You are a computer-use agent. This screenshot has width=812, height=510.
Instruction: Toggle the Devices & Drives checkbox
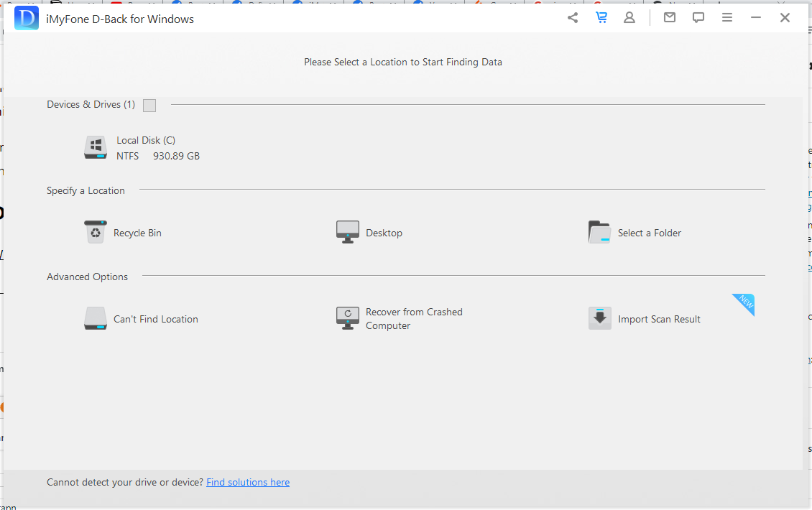(x=149, y=105)
